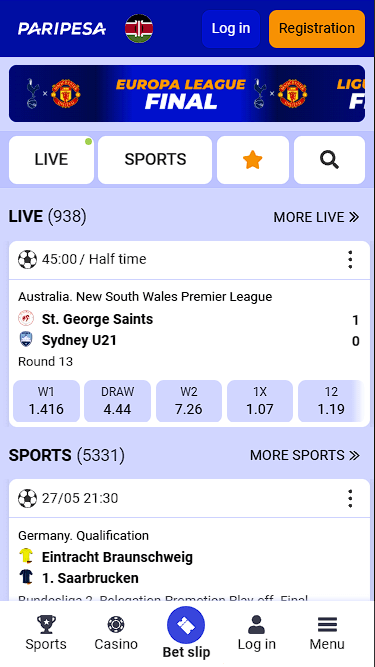Open search with the magnifier icon
Screen dimensions: 375x667
point(329,160)
